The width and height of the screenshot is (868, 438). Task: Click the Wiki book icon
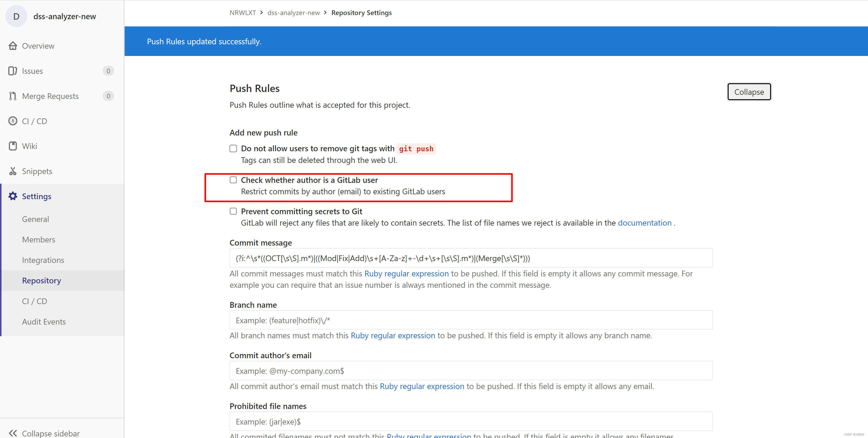tap(13, 146)
